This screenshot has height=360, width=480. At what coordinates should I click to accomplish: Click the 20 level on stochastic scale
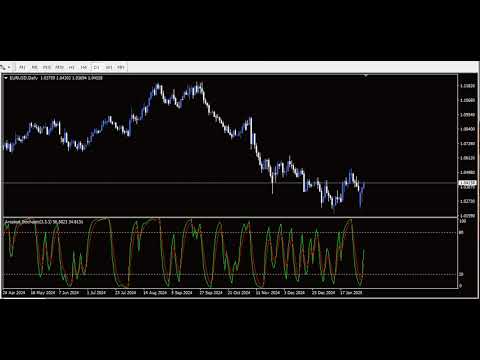(x=461, y=274)
